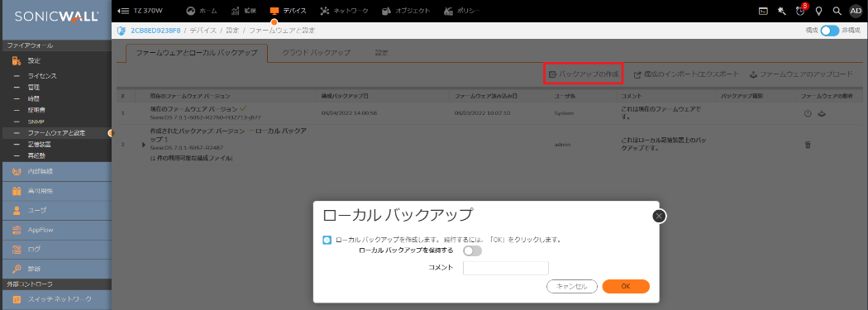This screenshot has width=868, height=310.
Task: Toggle ローカル バックアップを保持する switch
Action: [x=473, y=250]
